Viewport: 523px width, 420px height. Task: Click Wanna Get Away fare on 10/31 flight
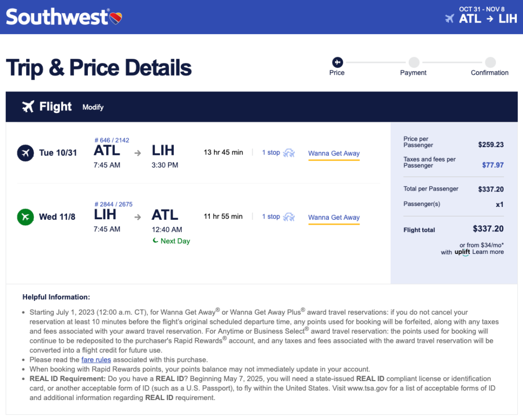point(334,153)
